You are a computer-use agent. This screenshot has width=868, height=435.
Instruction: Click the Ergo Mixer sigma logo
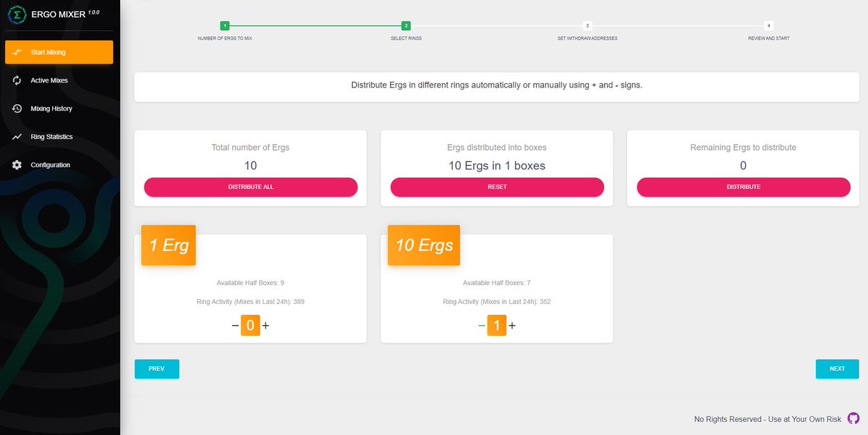point(18,14)
